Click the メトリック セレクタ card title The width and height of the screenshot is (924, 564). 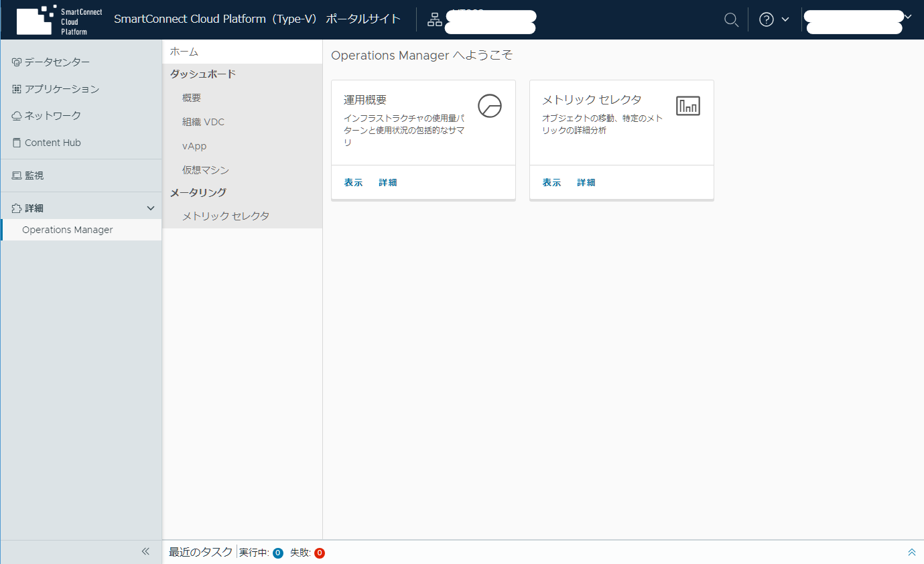[592, 100]
